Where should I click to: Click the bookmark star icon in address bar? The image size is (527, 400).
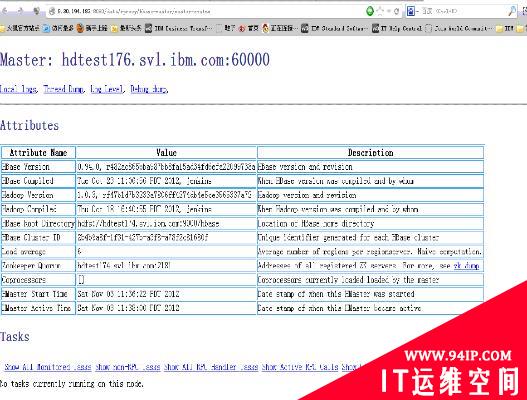[x=380, y=11]
